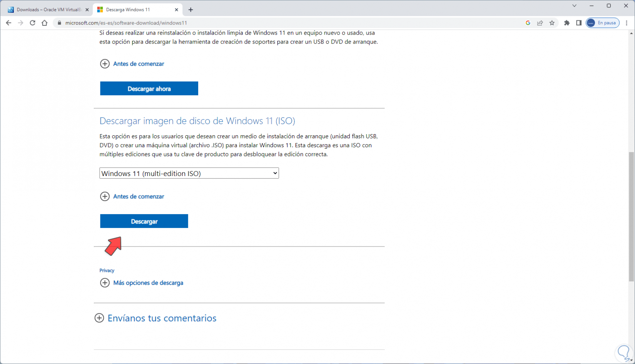Bookmark this page with the star
The width and height of the screenshot is (635, 364).
click(552, 23)
